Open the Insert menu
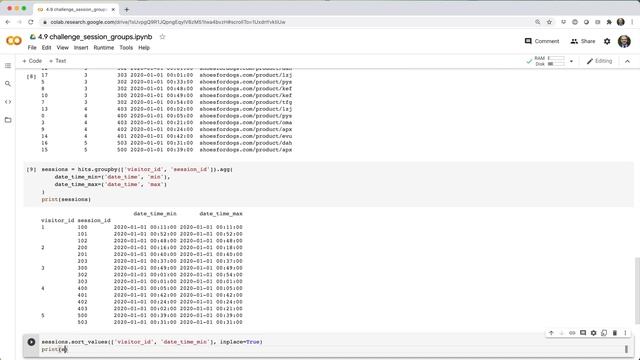 coord(81,48)
